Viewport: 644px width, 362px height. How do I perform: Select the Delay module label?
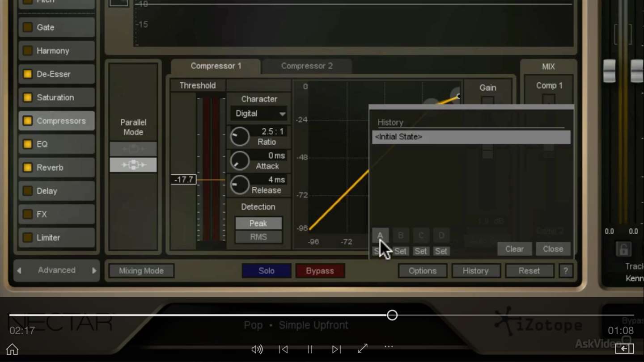(x=47, y=191)
